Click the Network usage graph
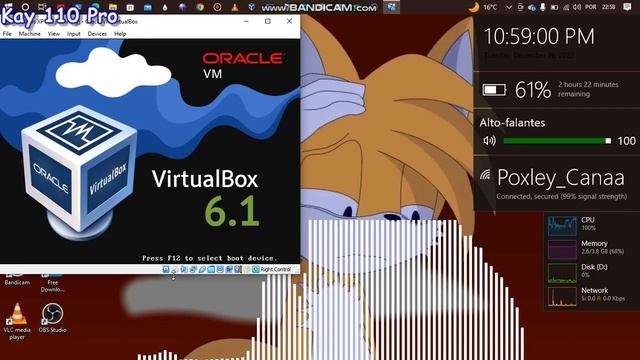This screenshot has width=640, height=360. pyautogui.click(x=562, y=297)
